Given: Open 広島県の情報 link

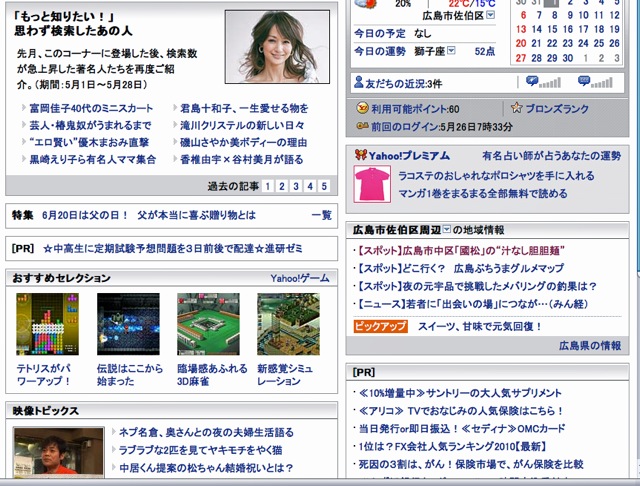Looking at the screenshot, I should (x=590, y=346).
